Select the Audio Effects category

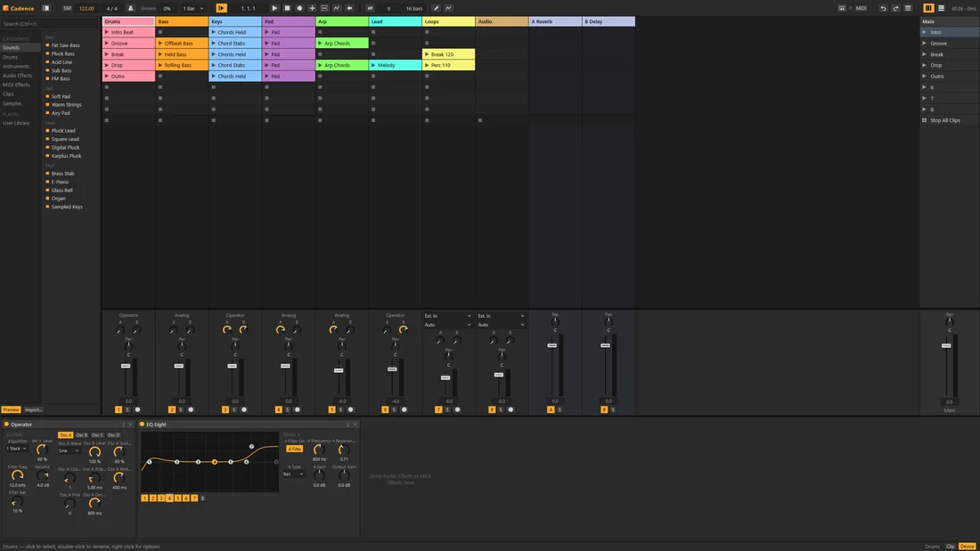click(x=18, y=76)
